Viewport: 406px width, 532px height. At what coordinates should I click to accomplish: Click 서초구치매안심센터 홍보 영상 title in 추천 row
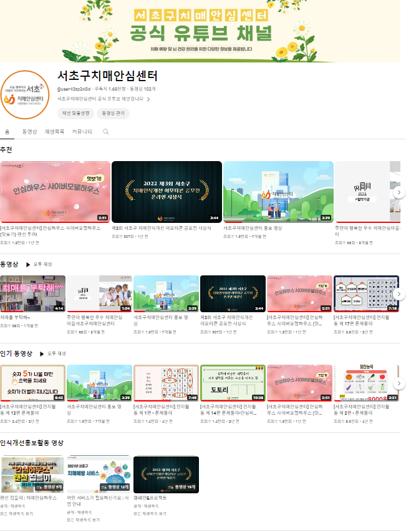click(253, 228)
